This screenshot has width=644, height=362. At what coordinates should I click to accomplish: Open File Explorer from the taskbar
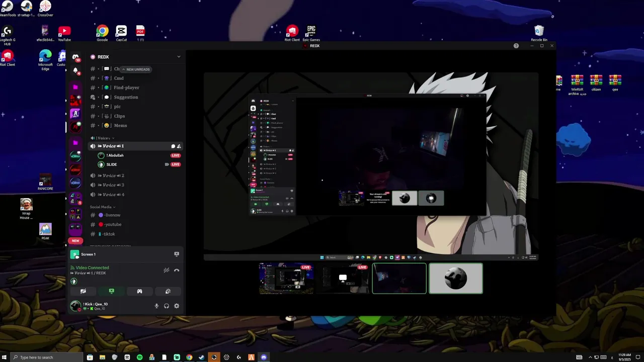click(102, 357)
